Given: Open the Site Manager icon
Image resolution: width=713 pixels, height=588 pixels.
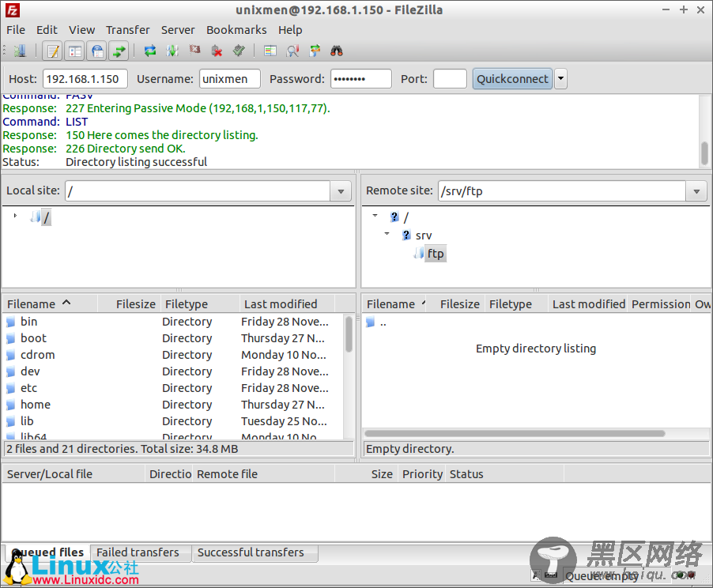Looking at the screenshot, I should 20,51.
